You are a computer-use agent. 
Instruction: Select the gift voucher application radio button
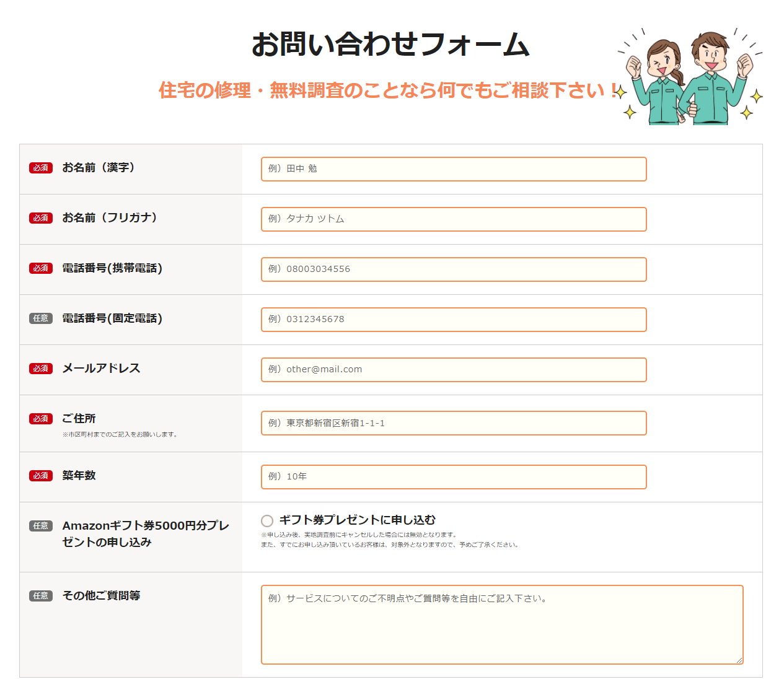point(267,521)
